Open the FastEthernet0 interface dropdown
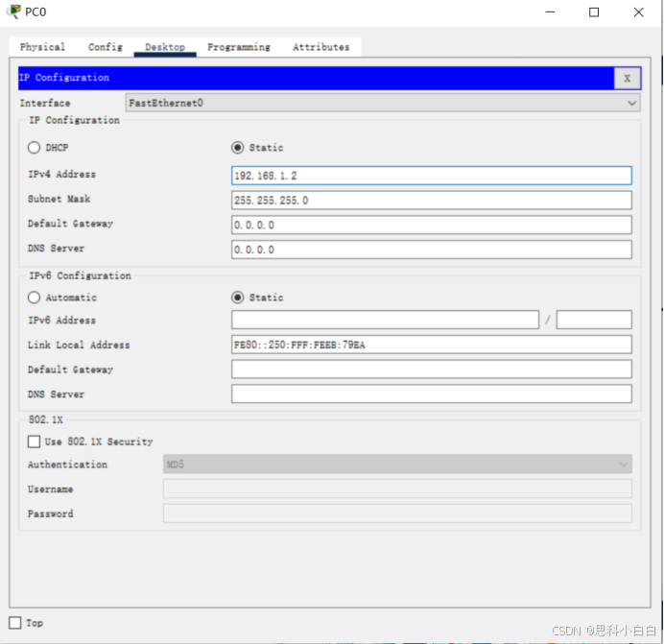Screen dimensions: 664x644 point(383,103)
